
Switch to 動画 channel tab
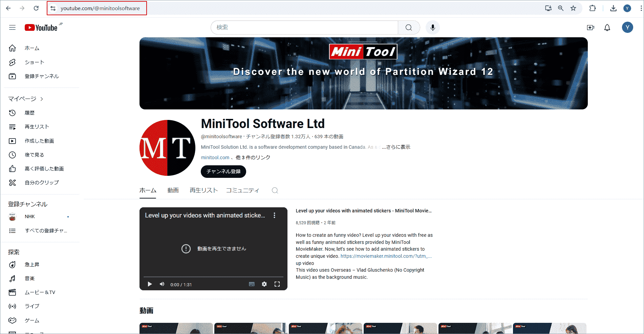pyautogui.click(x=173, y=190)
